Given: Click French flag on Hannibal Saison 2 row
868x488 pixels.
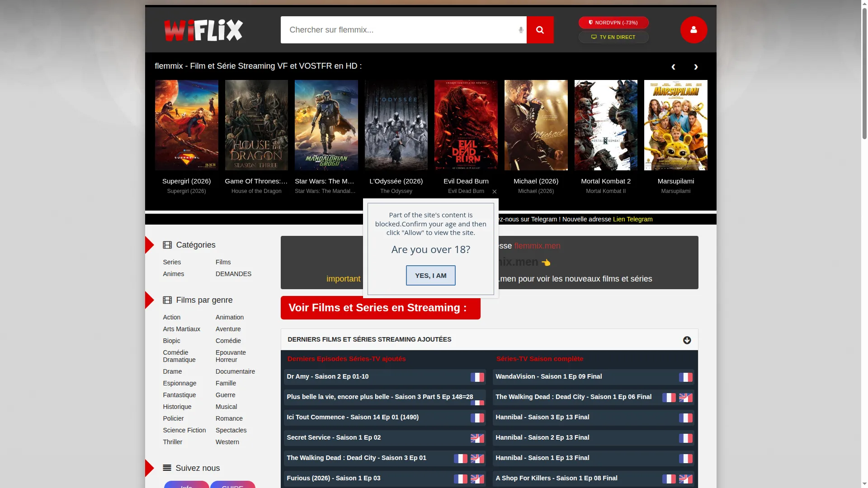Looking at the screenshot, I should click(685, 438).
